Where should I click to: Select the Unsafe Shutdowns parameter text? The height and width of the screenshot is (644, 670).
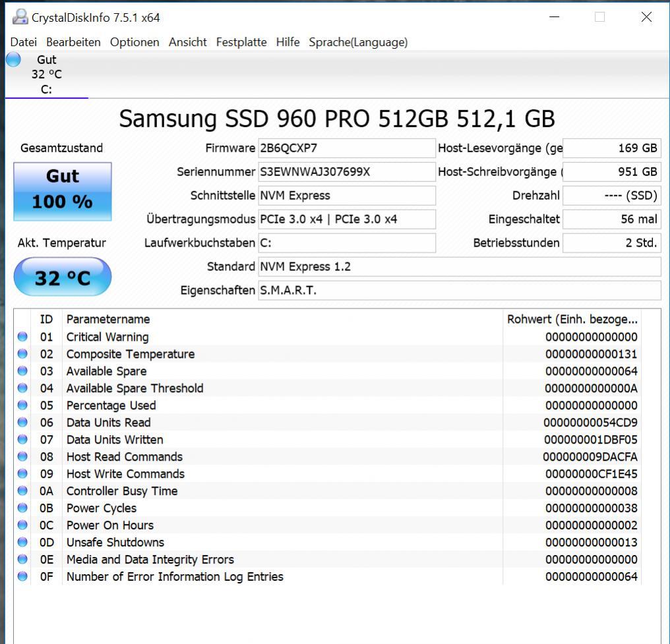(115, 542)
